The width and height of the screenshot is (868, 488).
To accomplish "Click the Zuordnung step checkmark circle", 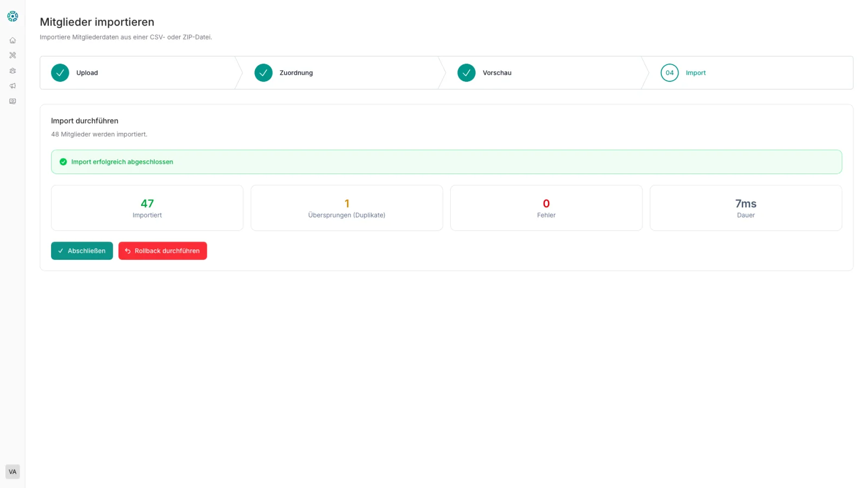I will click(263, 73).
